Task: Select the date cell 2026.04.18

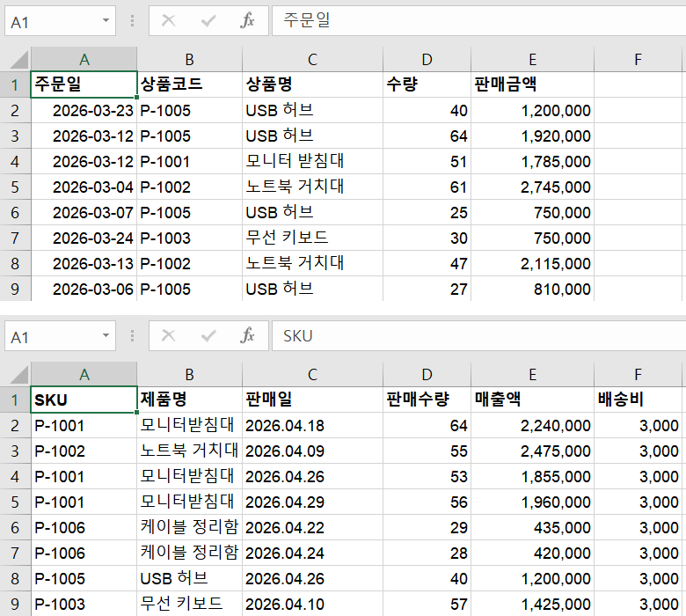Action: [312, 426]
